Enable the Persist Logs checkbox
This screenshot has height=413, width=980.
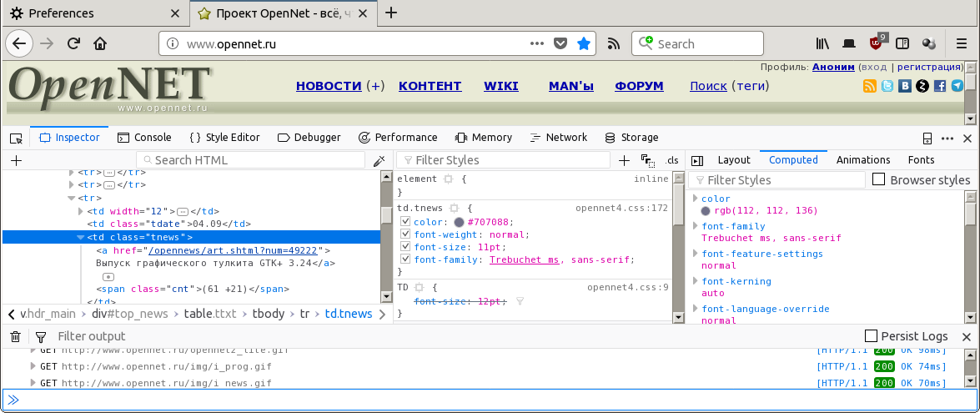872,336
